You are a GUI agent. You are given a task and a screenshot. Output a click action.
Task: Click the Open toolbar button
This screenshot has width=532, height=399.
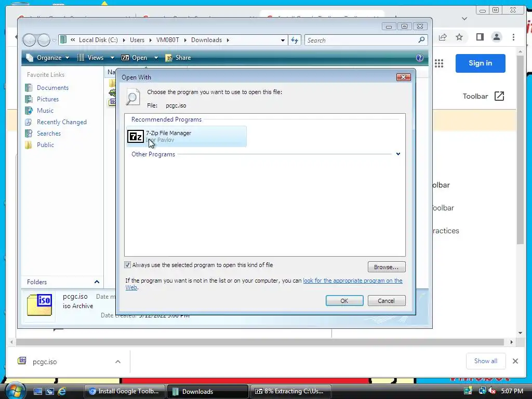(x=135, y=58)
